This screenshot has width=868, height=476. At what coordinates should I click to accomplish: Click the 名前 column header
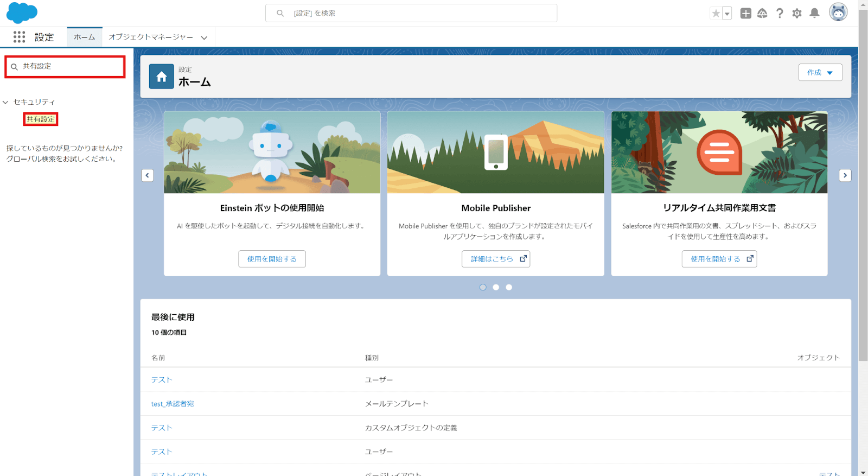[x=158, y=358]
